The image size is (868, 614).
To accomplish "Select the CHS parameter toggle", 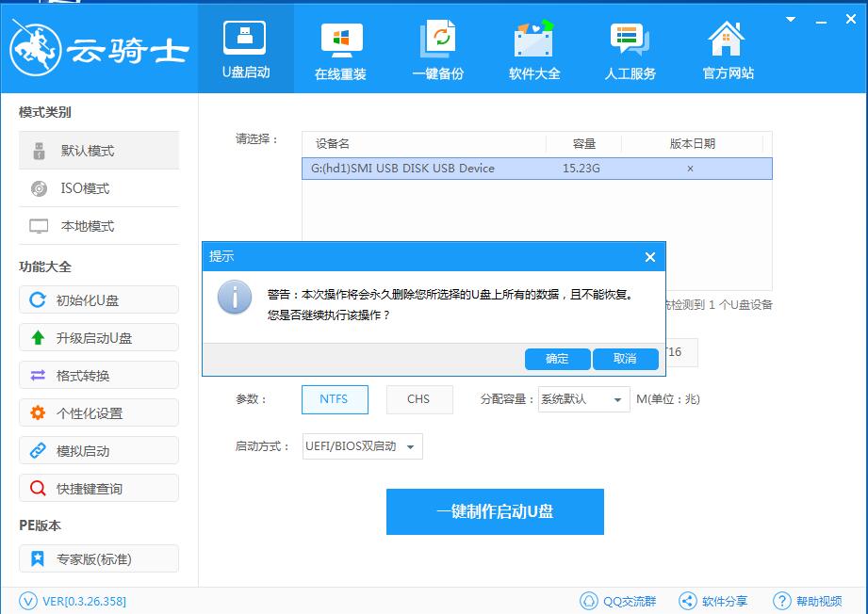I will pyautogui.click(x=419, y=399).
